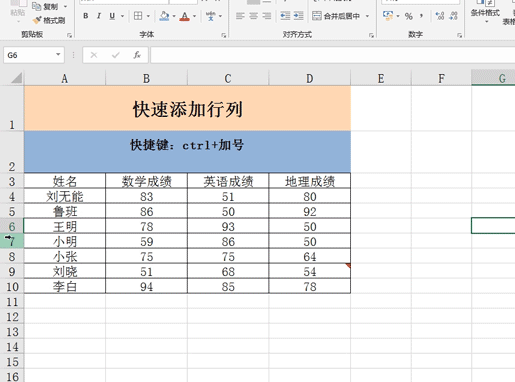The width and height of the screenshot is (515, 382).
Task: Open font group dialog launcher
Action: click(223, 35)
